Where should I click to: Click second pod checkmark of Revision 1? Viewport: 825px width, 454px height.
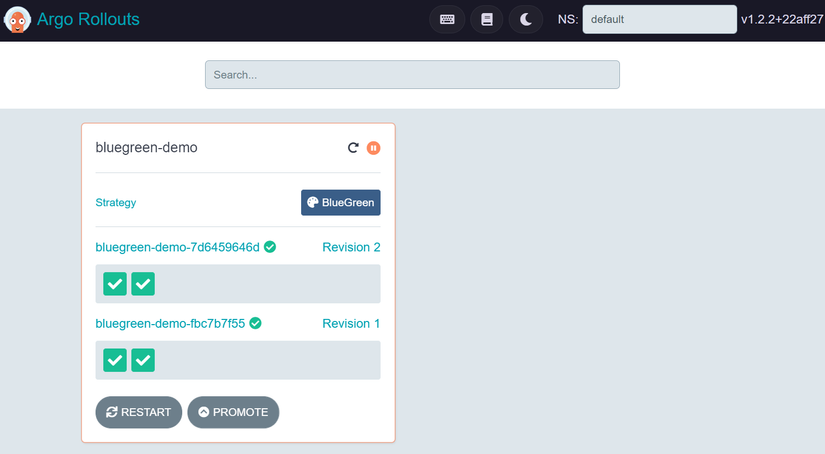(x=143, y=360)
